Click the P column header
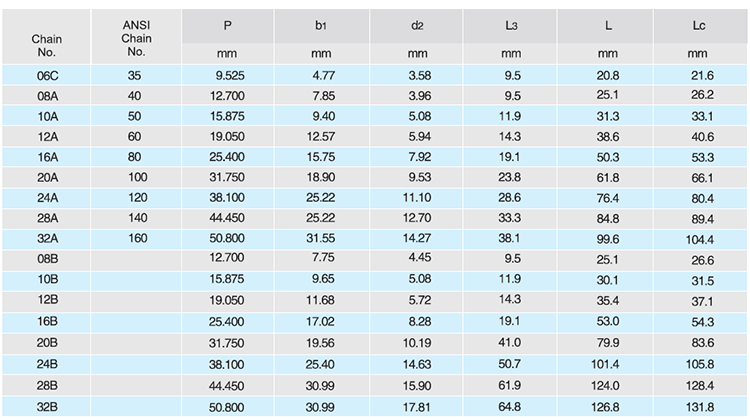750x420 pixels. click(x=228, y=25)
